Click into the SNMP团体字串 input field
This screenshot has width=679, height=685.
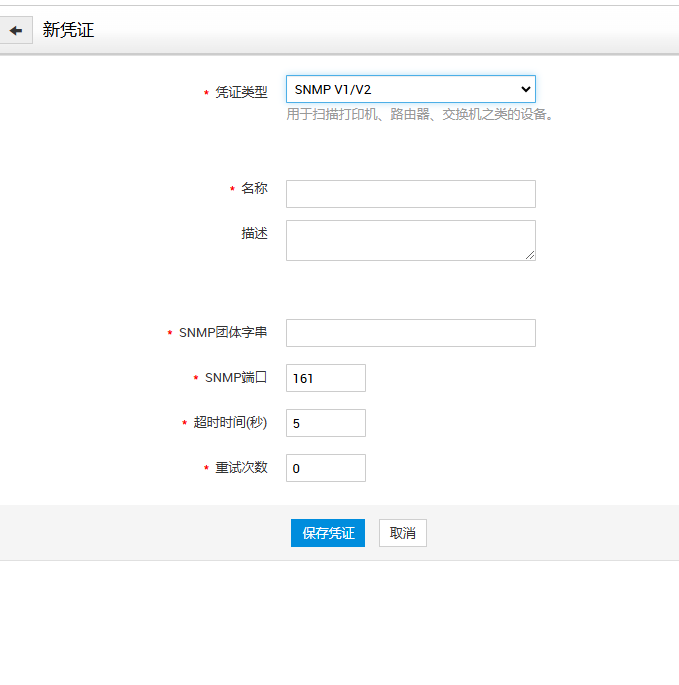click(410, 333)
